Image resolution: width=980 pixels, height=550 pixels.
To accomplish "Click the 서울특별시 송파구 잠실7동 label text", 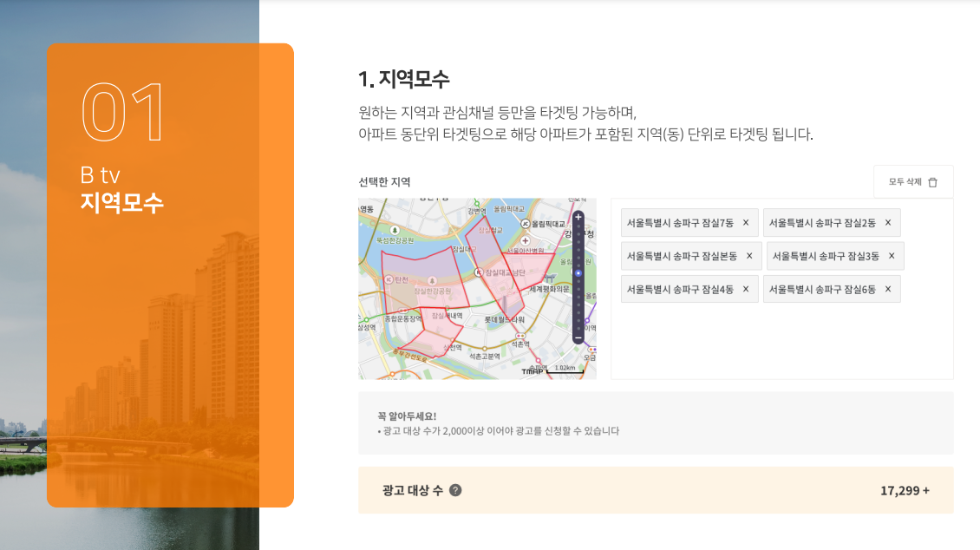I will (x=680, y=222).
